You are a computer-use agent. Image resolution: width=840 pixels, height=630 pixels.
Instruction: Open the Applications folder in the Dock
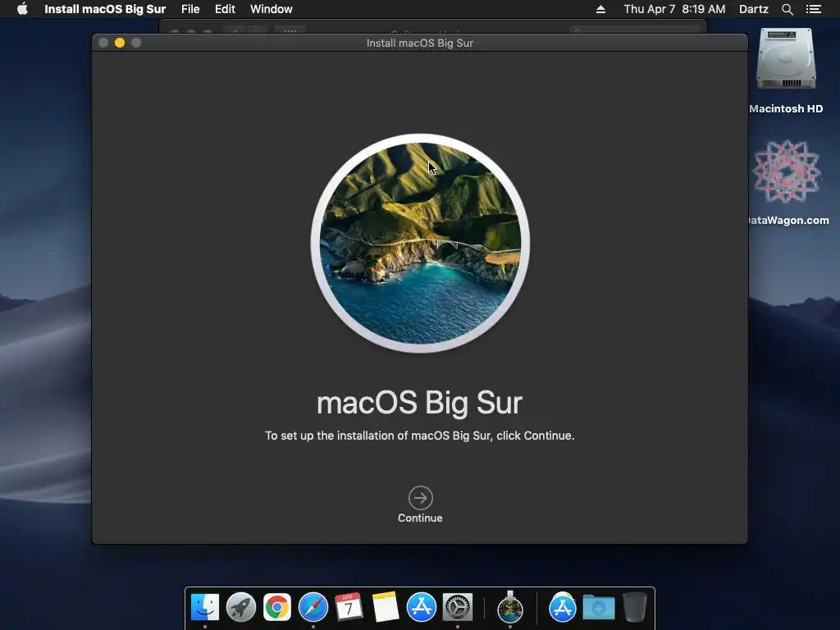(563, 607)
